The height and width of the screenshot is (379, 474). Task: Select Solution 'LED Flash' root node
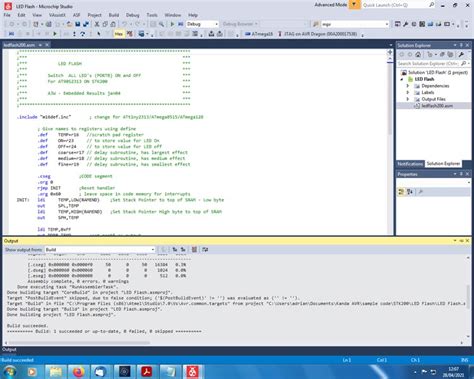(x=435, y=72)
